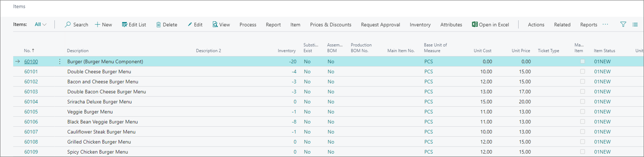Click PCS unit link for item 60102
The width and height of the screenshot is (644, 157).
[x=428, y=81]
